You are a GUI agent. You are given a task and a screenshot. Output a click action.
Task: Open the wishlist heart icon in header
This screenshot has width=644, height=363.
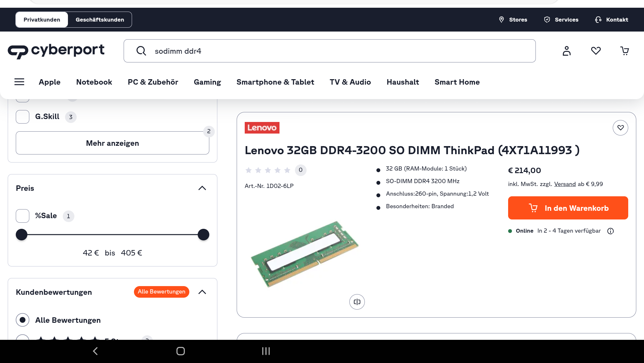596,51
